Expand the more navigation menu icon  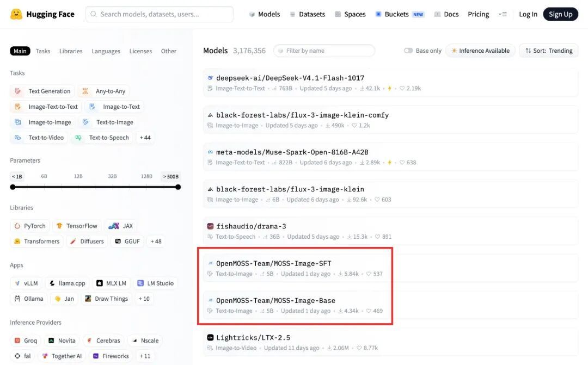[503, 14]
